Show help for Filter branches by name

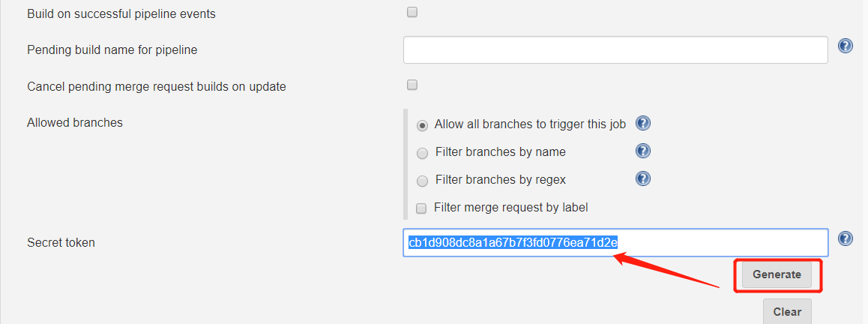click(x=642, y=151)
